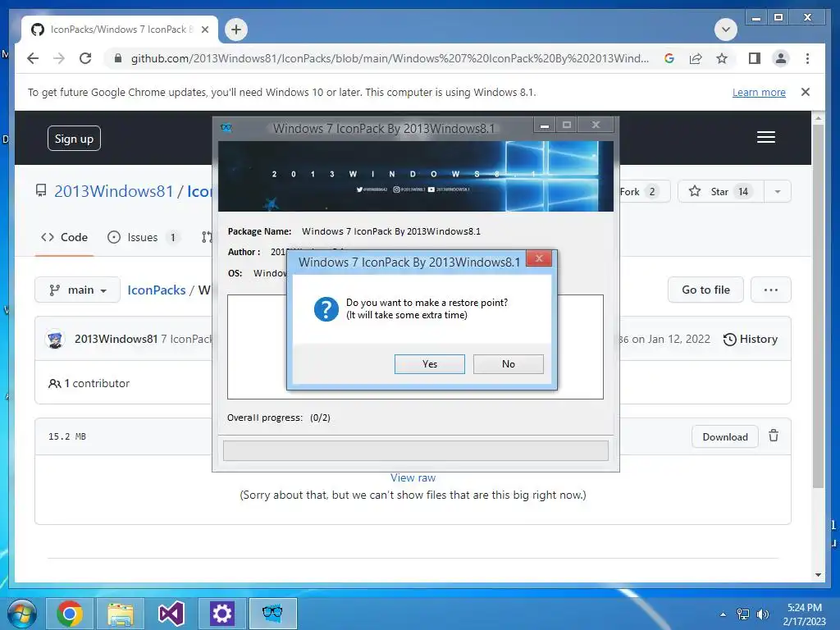Switch to the Code tab
The height and width of the screenshot is (630, 840).
[x=64, y=237]
